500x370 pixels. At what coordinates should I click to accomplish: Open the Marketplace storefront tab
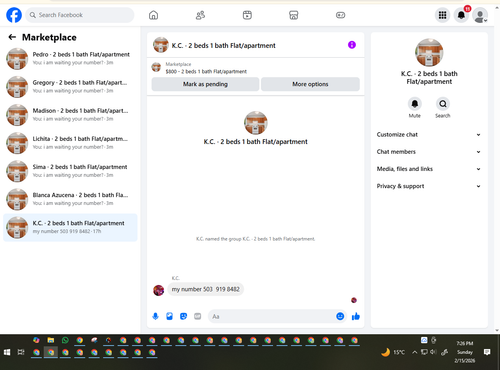pyautogui.click(x=294, y=15)
